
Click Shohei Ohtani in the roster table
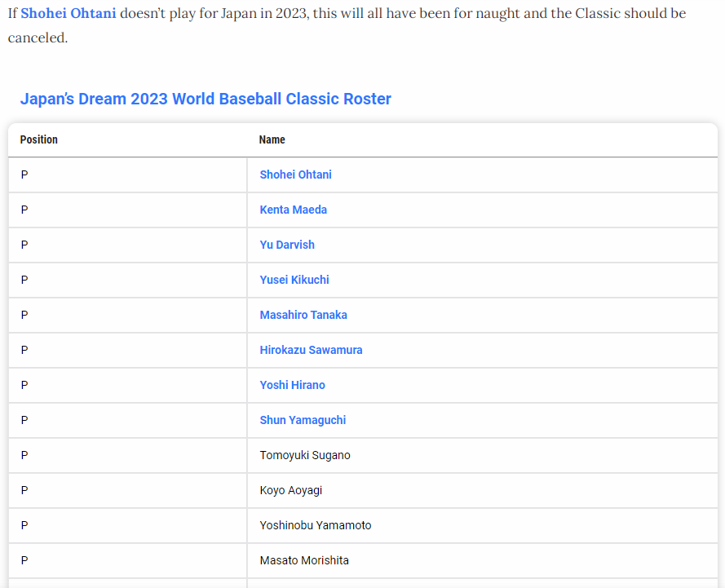[x=295, y=175]
